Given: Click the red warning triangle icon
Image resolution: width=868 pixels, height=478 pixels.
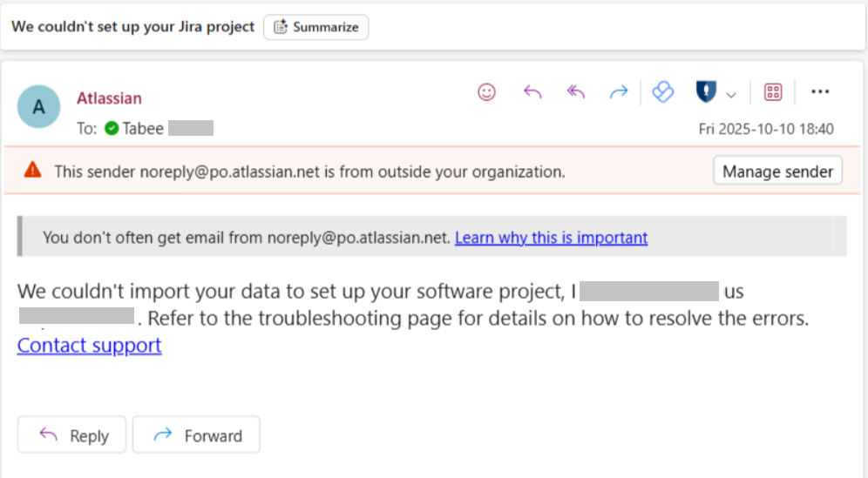Looking at the screenshot, I should point(32,170).
